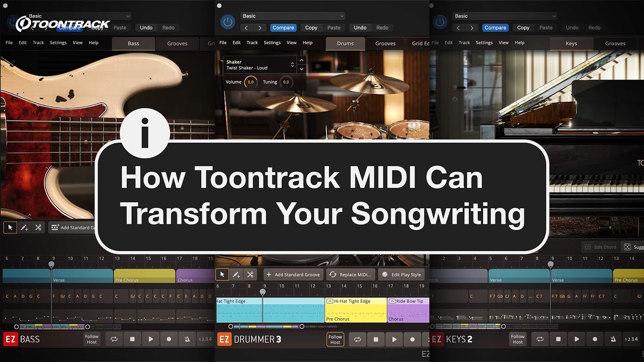The height and width of the screenshot is (362, 644).
Task: Toggle Follow Host in EZ Drummer 3
Action: coord(335,339)
